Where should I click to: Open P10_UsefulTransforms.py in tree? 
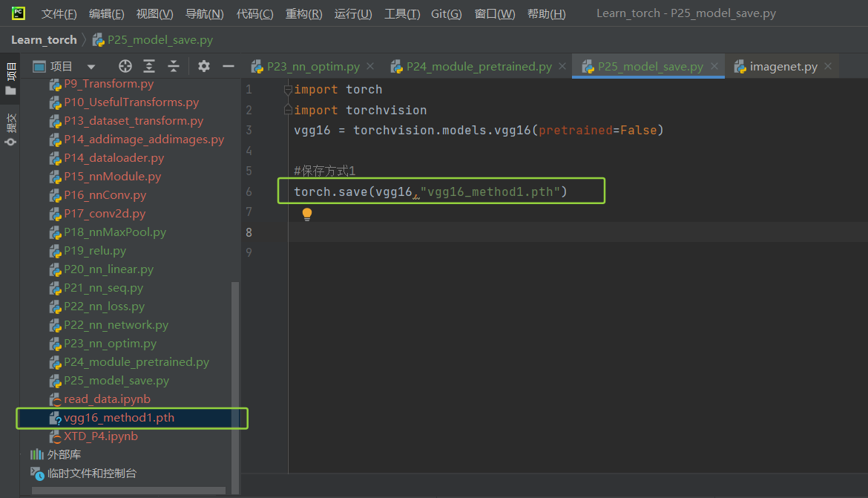(x=131, y=102)
